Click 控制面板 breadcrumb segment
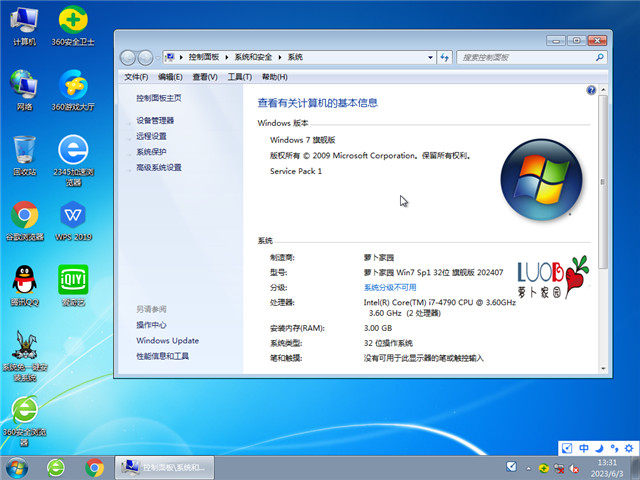This screenshot has width=640, height=480. tap(204, 57)
